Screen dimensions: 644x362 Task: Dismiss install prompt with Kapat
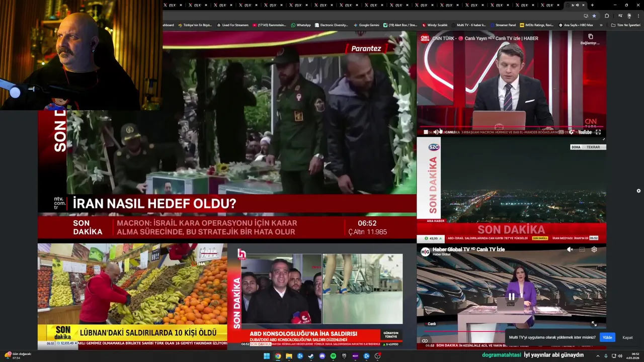tap(627, 337)
